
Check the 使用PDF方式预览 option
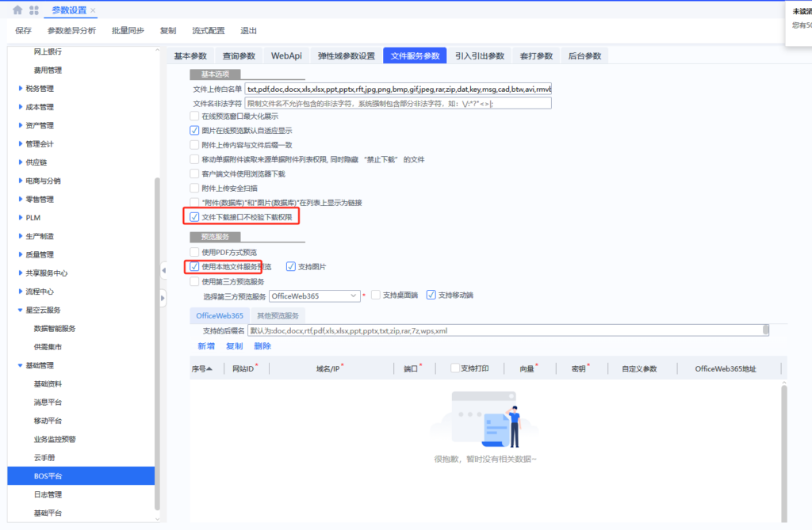(x=195, y=252)
